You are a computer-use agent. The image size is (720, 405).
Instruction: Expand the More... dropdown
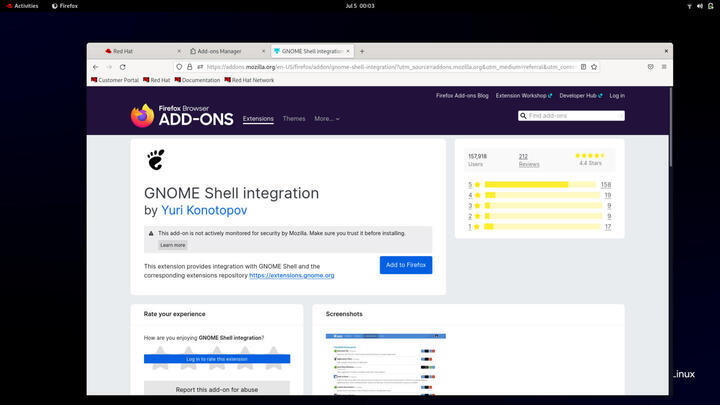[x=327, y=118]
